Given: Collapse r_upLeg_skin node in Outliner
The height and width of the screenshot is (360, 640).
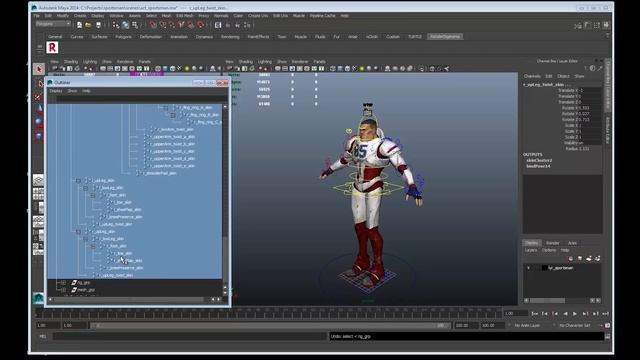Looking at the screenshot, I should pyautogui.click(x=78, y=232).
